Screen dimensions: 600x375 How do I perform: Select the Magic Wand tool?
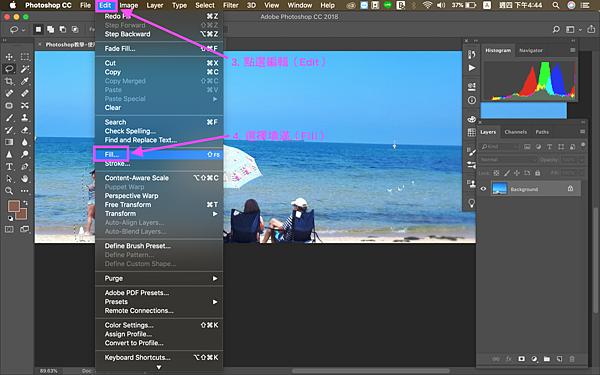[x=25, y=69]
